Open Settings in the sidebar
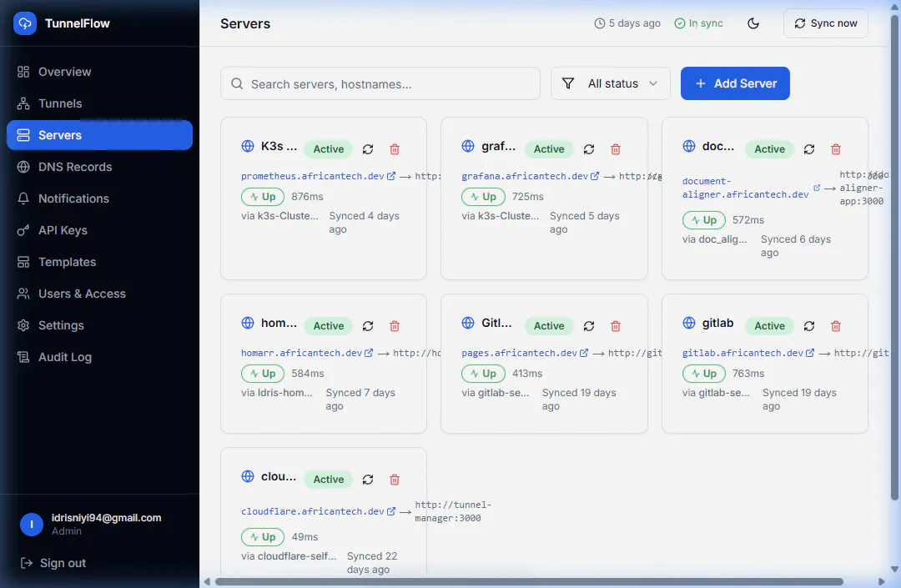Screen dimensions: 901x588 click(99, 325)
